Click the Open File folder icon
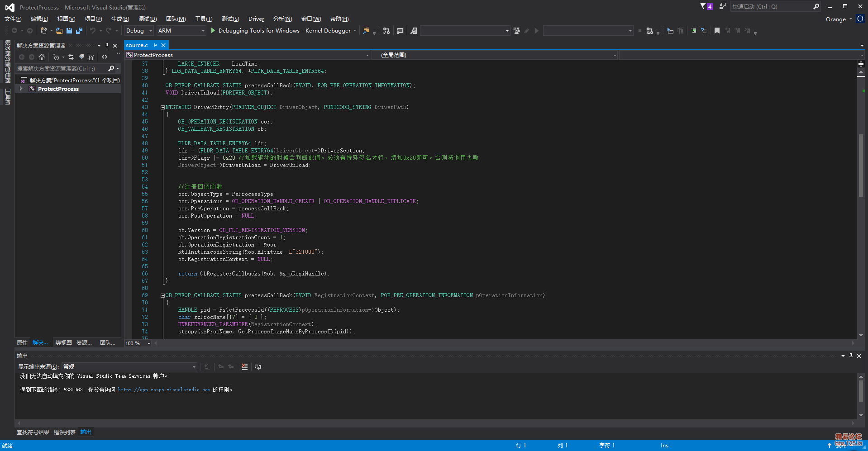The image size is (868, 451). [59, 31]
